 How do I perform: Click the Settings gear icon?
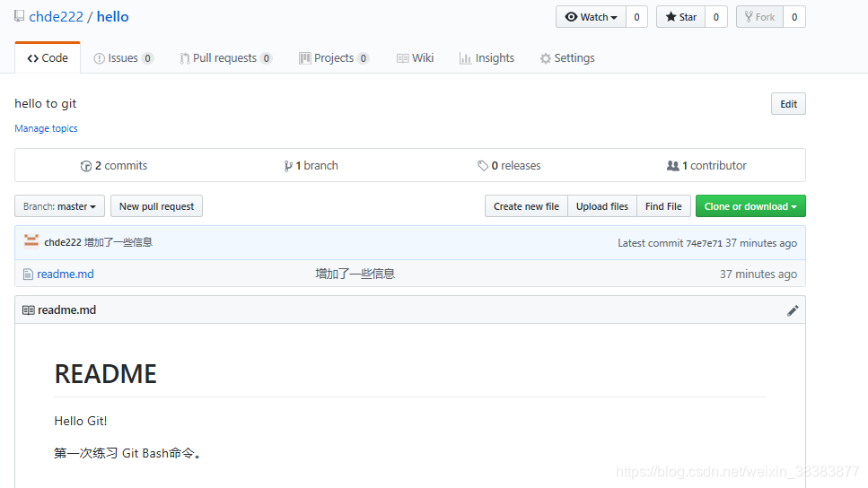coord(546,58)
